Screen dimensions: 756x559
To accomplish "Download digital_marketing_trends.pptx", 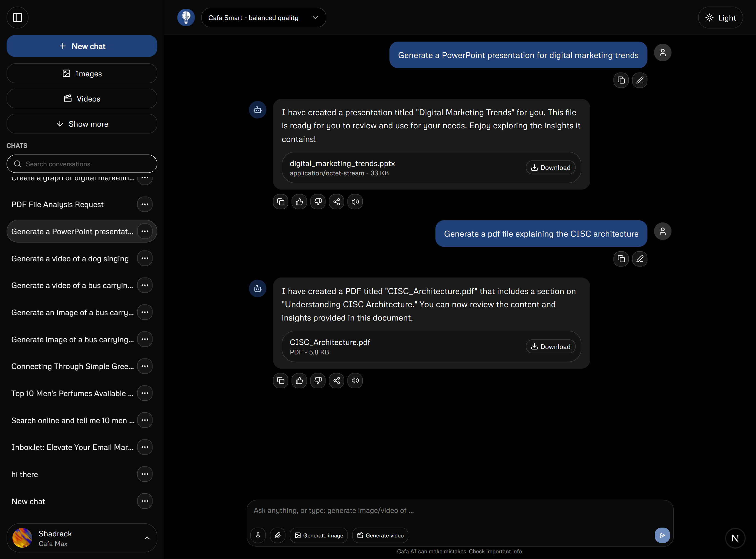I will tap(551, 167).
